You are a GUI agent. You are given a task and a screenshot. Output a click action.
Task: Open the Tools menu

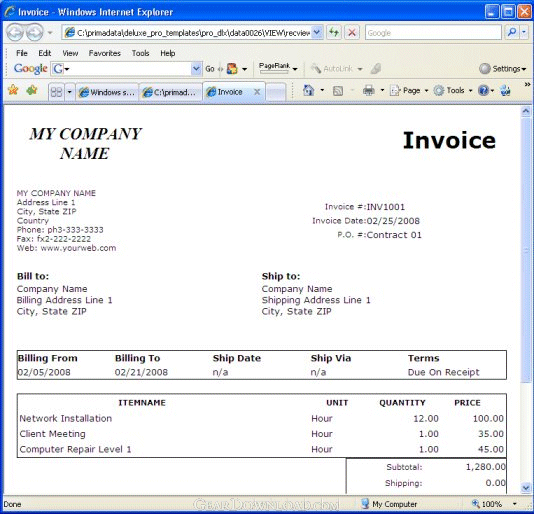[x=140, y=53]
